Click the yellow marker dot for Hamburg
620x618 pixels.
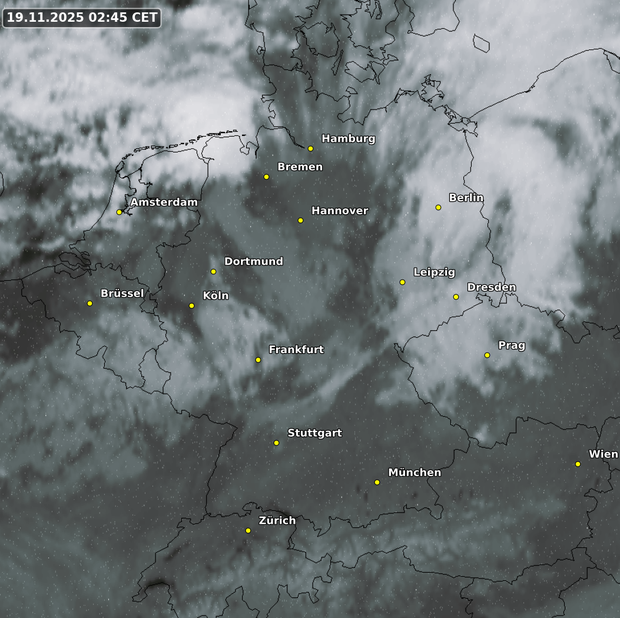point(311,149)
